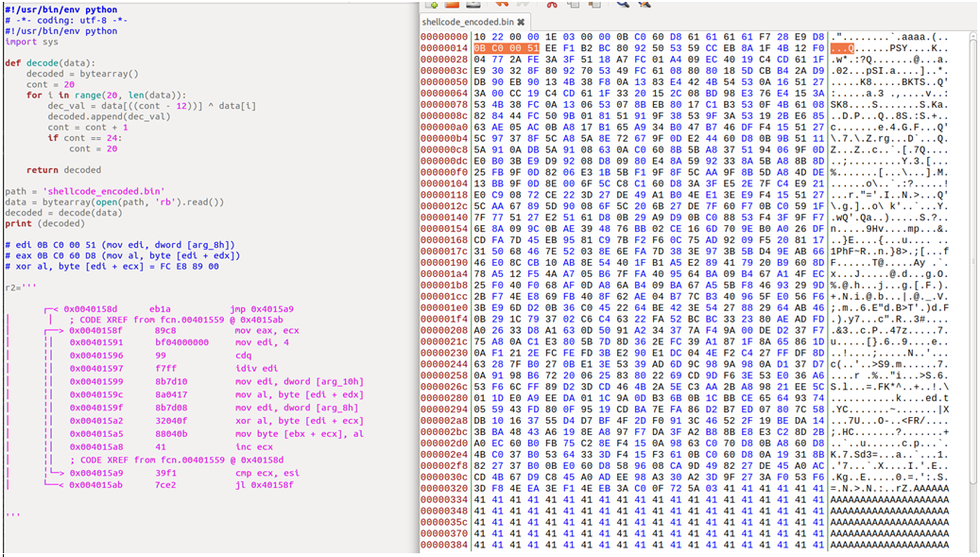980x557 pixels.
Task: Cut selection using the red scissors icon
Action: [551, 4]
